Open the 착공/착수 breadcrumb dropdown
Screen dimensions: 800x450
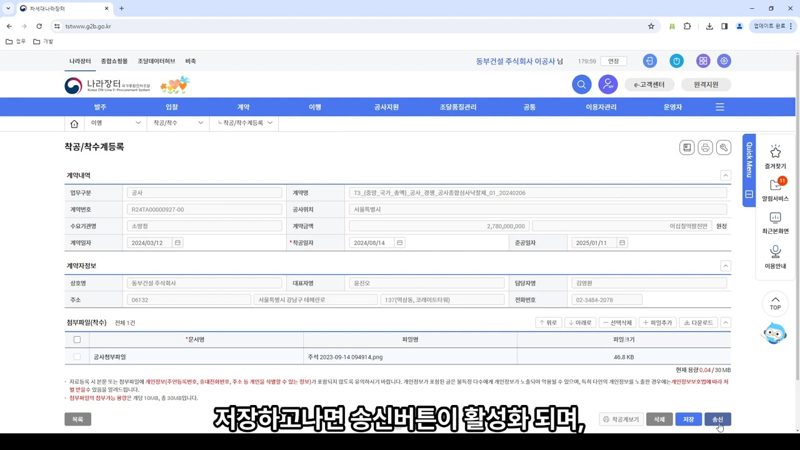coord(178,123)
